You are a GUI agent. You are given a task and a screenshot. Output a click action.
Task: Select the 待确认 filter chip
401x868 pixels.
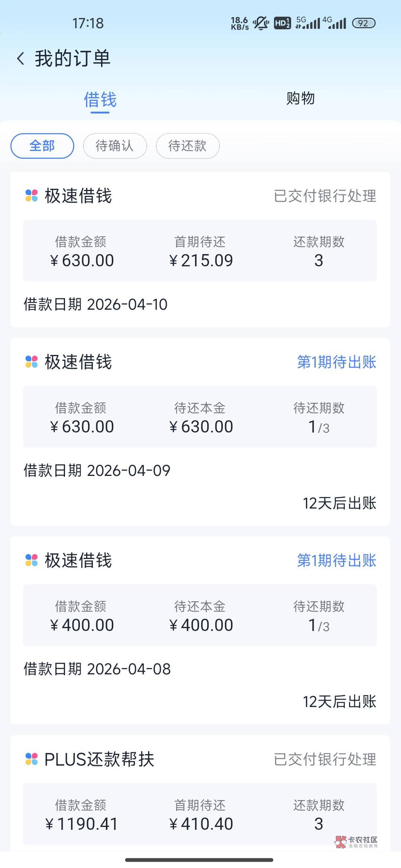pyautogui.click(x=115, y=146)
